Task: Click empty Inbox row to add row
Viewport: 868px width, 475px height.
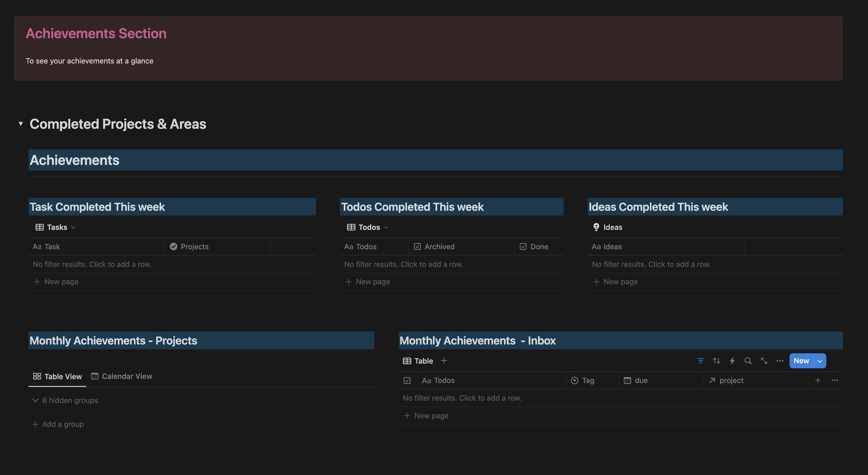Action: click(x=620, y=398)
